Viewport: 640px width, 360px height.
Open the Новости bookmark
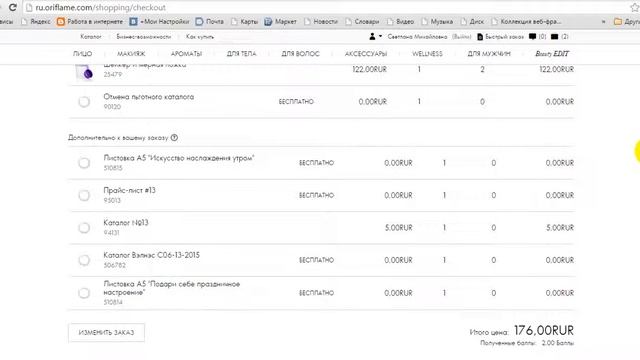[321, 22]
